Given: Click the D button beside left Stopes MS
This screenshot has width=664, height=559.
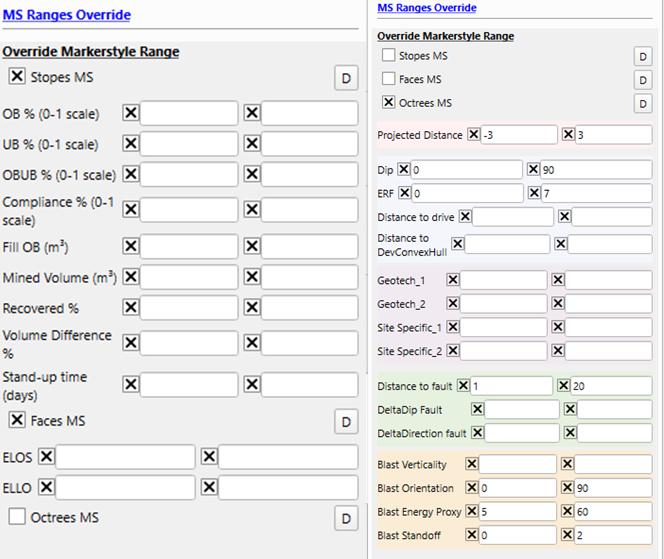Looking at the screenshot, I should click(x=345, y=78).
